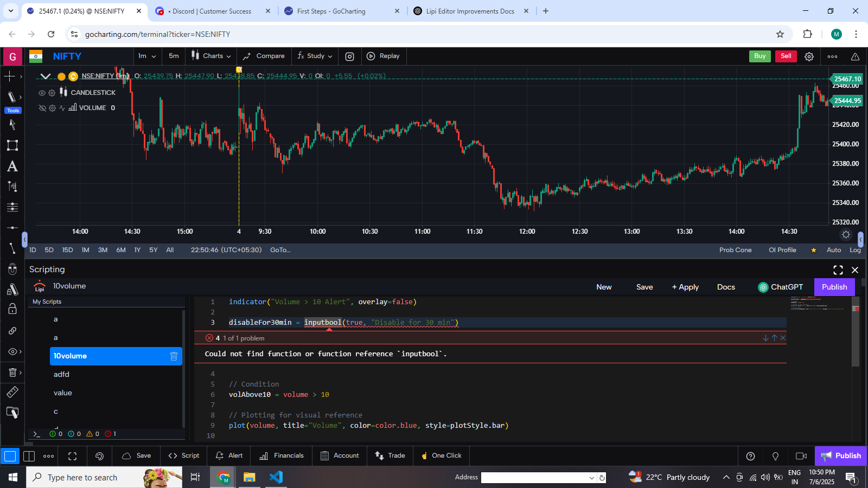The image size is (868, 488).
Task: Click the orange symbol color dot
Action: click(x=61, y=76)
